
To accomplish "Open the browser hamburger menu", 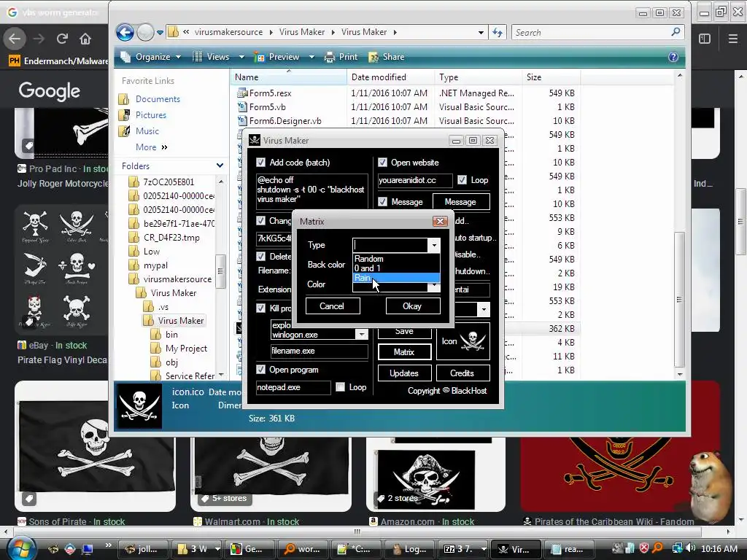I will [x=733, y=39].
